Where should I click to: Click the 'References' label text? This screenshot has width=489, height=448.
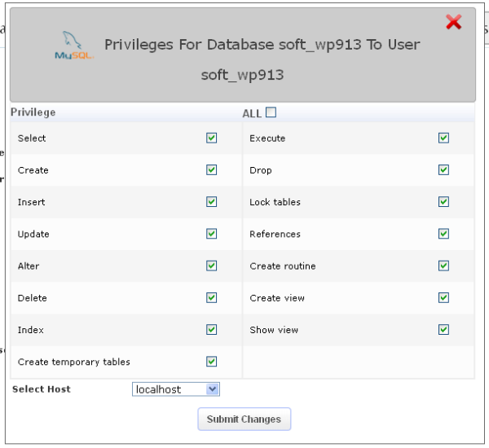tap(275, 234)
